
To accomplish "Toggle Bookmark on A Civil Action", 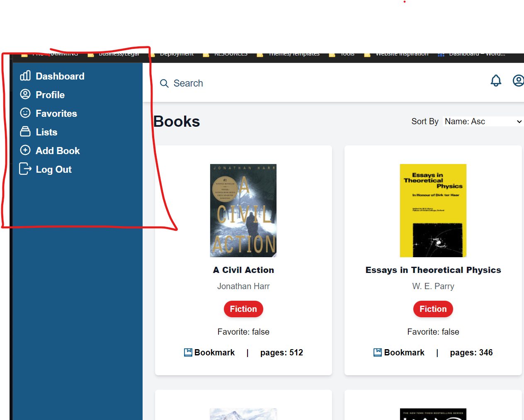I will pyautogui.click(x=209, y=352).
